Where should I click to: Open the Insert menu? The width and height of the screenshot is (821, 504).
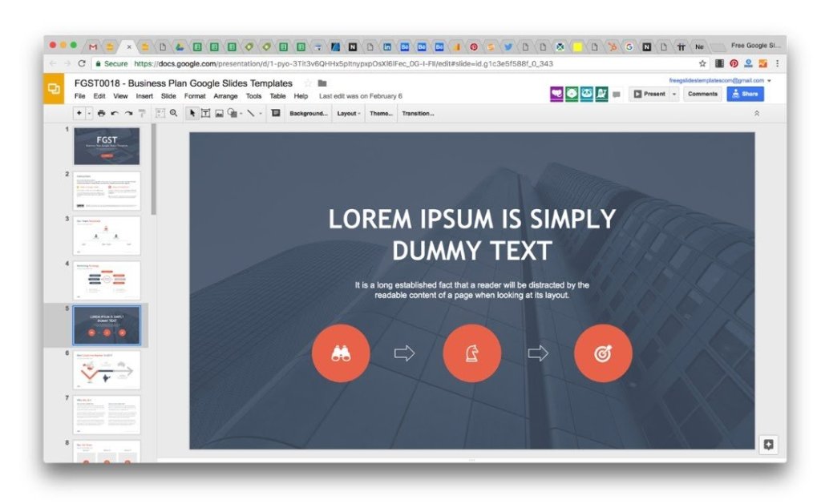pyautogui.click(x=144, y=96)
